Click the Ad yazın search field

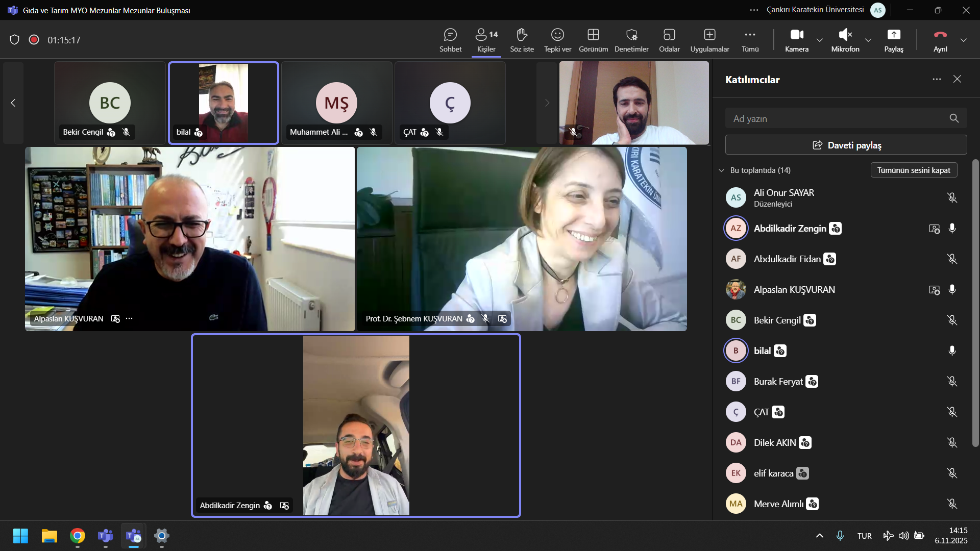(837, 118)
